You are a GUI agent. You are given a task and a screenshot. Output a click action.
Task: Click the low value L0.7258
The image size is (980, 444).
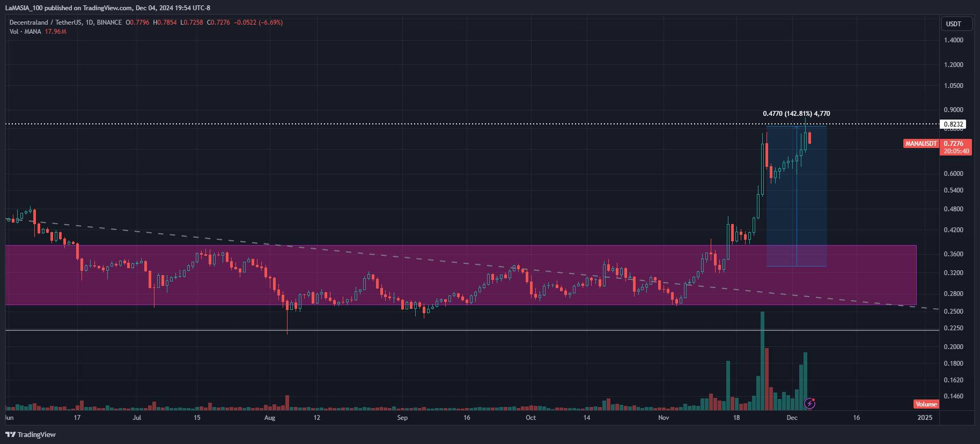click(x=191, y=23)
